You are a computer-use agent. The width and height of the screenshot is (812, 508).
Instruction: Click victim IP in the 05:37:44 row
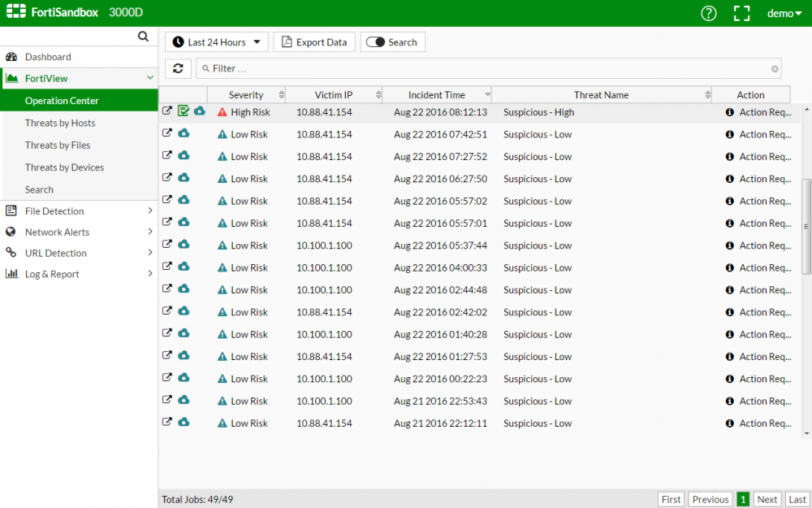tap(324, 245)
